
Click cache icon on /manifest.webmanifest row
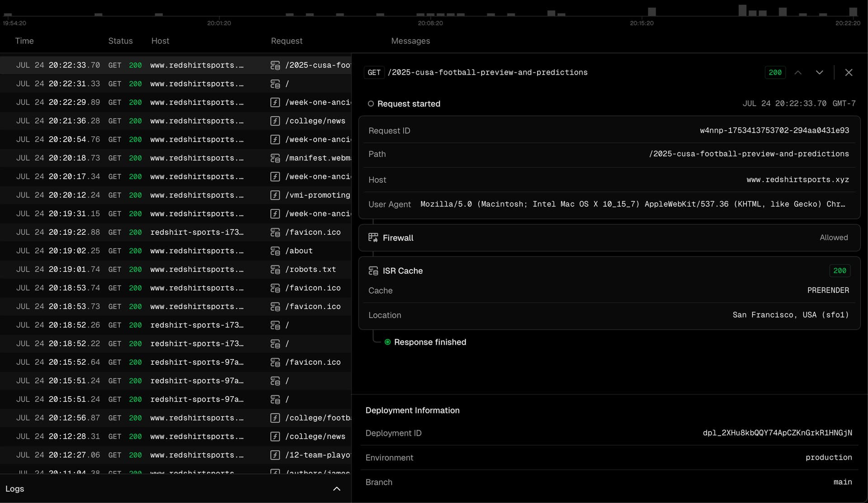[275, 158]
